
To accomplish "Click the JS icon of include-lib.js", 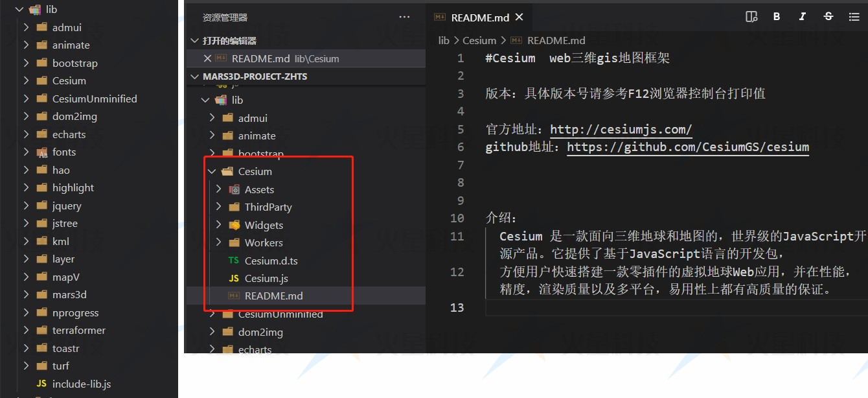I will pyautogui.click(x=41, y=384).
